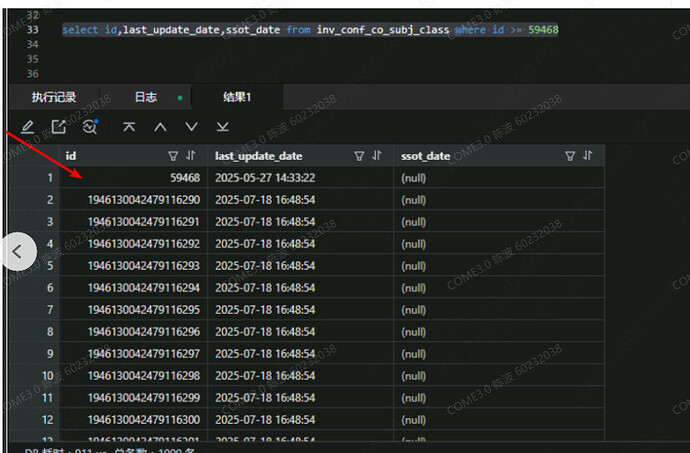Click the export results icon
The width and height of the screenshot is (690, 453).
59,127
